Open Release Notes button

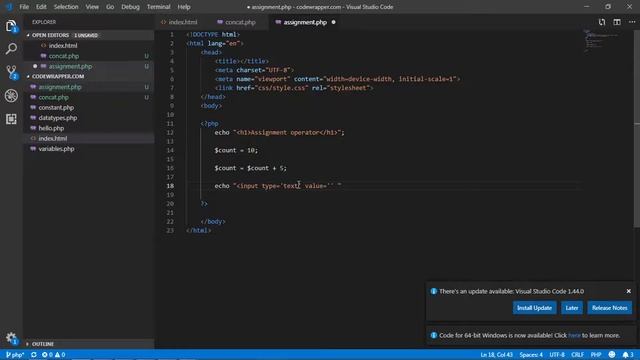609,308
